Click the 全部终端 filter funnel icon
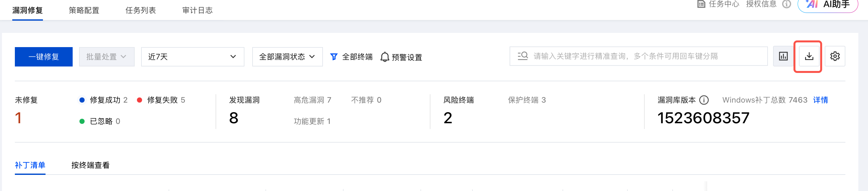 [334, 57]
